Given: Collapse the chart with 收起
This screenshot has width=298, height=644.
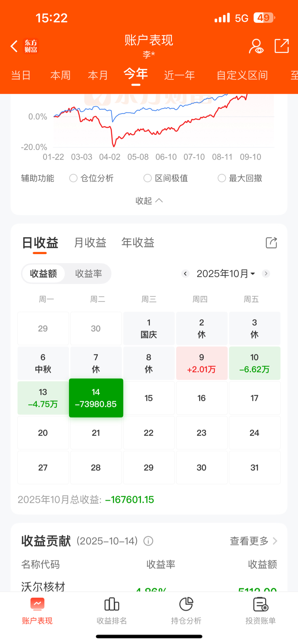Looking at the screenshot, I should (149, 201).
